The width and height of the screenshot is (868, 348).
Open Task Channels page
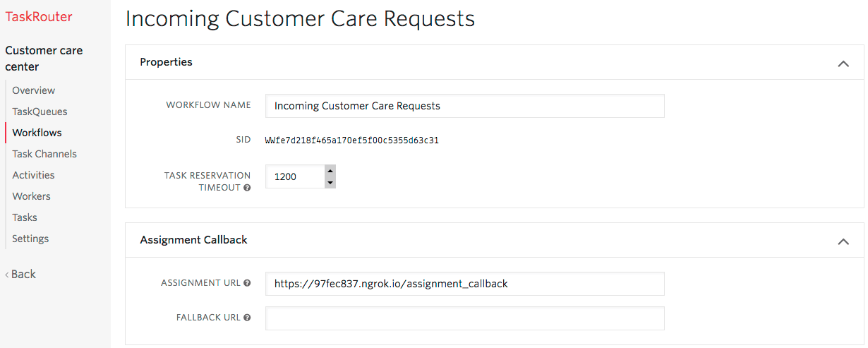point(44,154)
